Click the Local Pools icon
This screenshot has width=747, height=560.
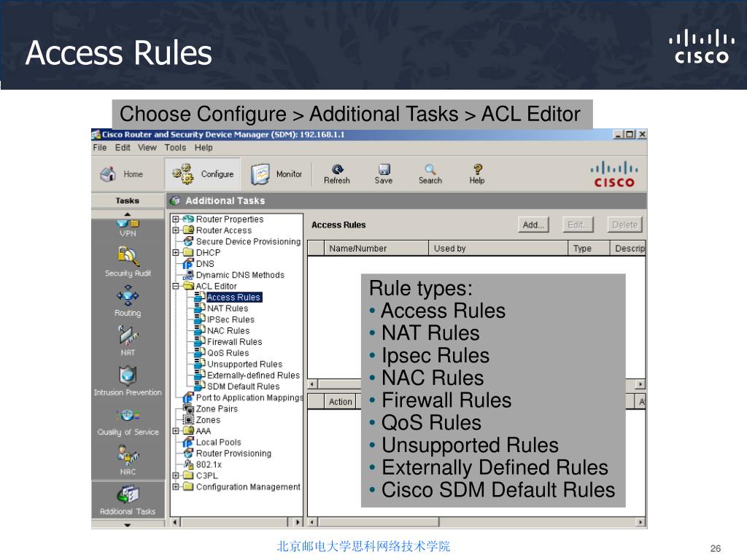[188, 443]
